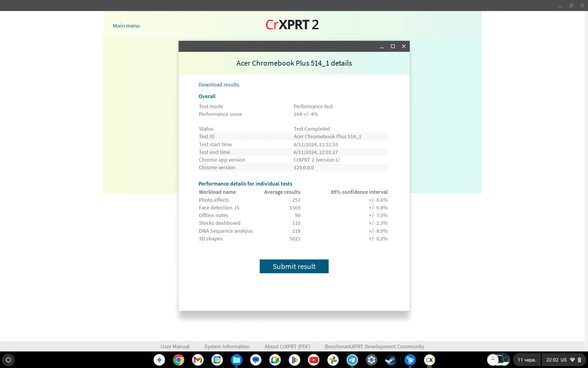Click the test start time 6/11/2024, 21:51:55
Image resolution: width=588 pixels, height=368 pixels.
tap(316, 144)
